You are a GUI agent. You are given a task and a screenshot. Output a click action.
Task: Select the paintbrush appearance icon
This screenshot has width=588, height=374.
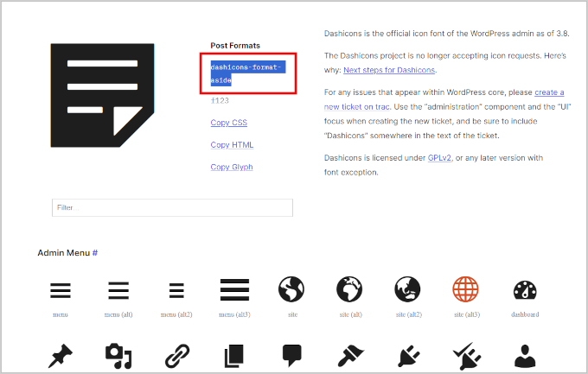[x=350, y=355]
